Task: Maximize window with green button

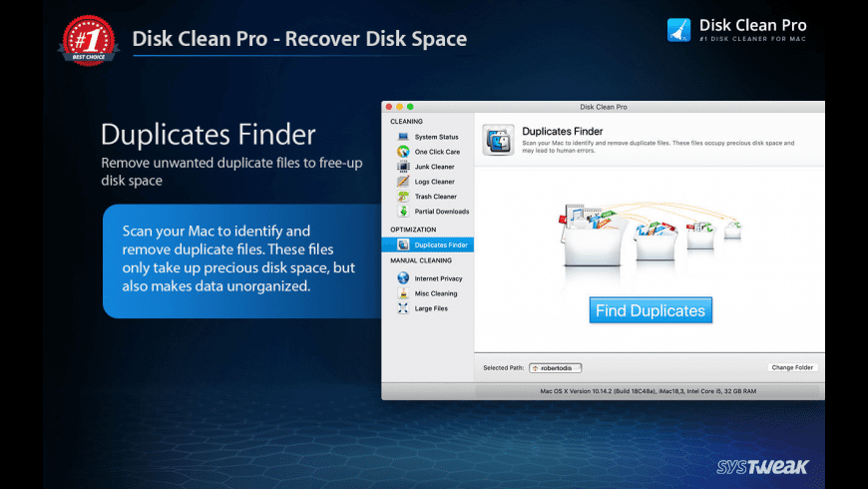Action: (x=410, y=107)
